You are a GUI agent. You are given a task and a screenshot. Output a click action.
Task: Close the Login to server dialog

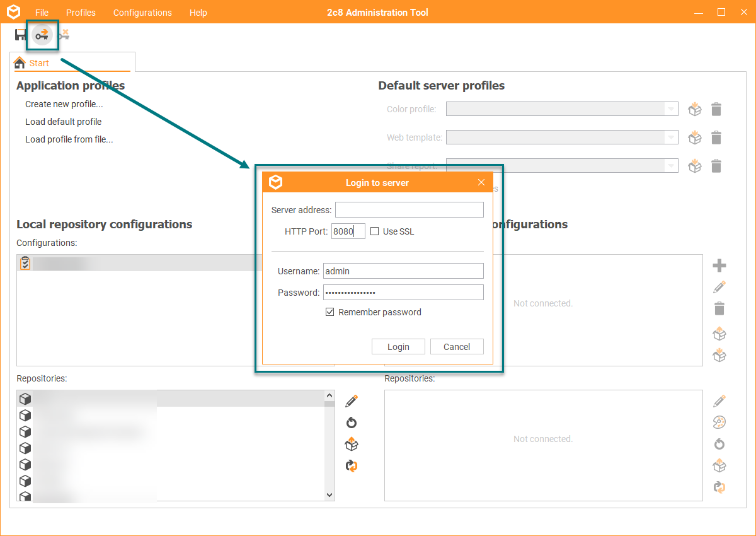pyautogui.click(x=481, y=182)
